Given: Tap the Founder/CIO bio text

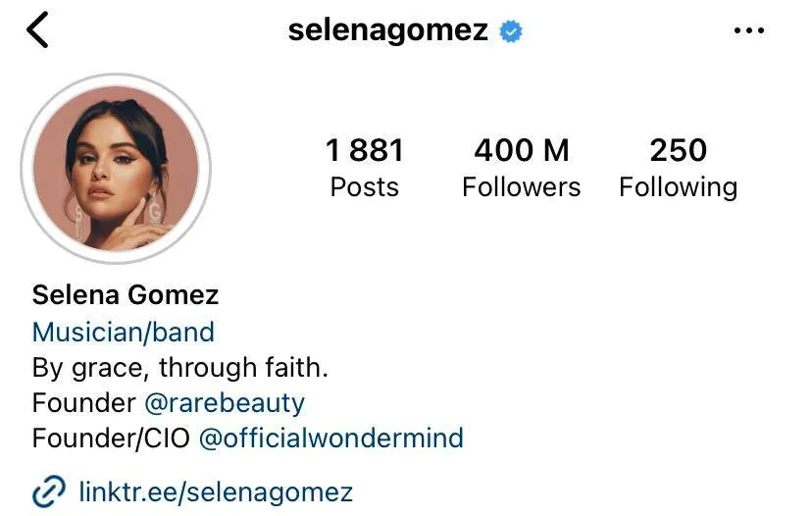Looking at the screenshot, I should (111, 438).
